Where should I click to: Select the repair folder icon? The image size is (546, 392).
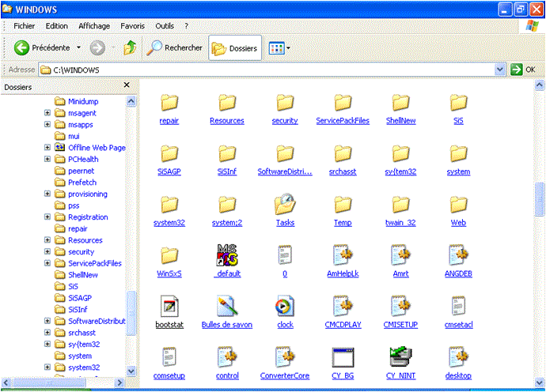point(169,103)
